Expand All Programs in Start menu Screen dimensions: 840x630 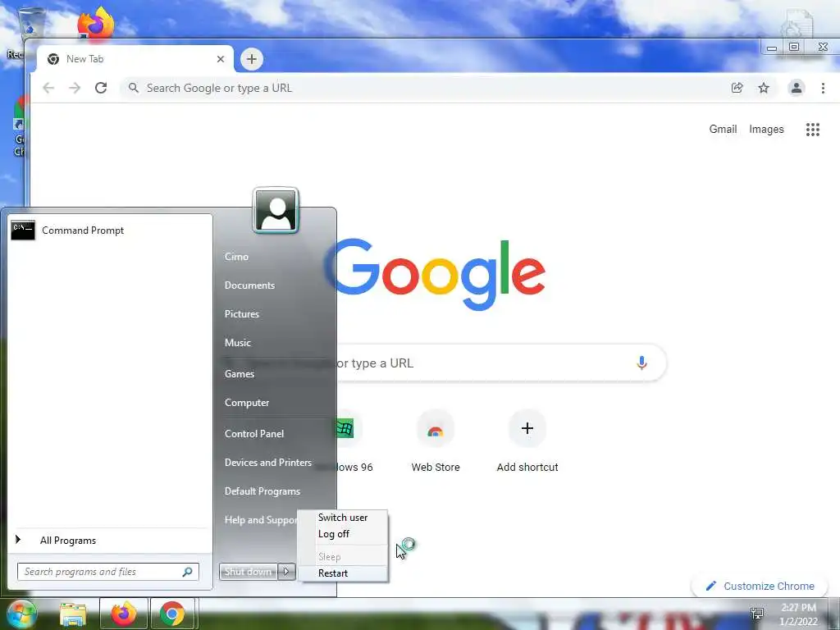point(111,540)
